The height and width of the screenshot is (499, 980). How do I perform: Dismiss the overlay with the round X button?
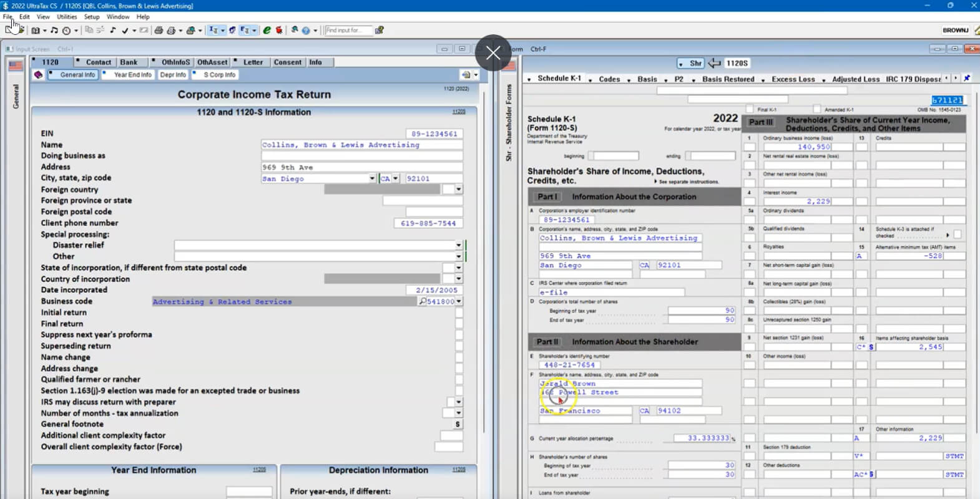tap(493, 52)
